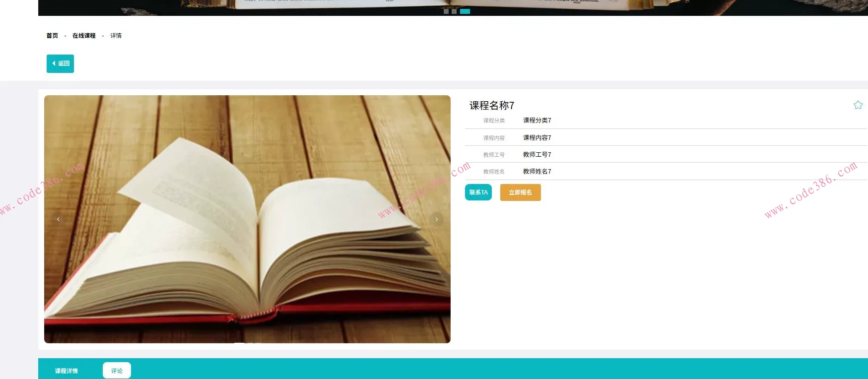868x379 pixels.
Task: Go back using the 返回 button
Action: (60, 63)
